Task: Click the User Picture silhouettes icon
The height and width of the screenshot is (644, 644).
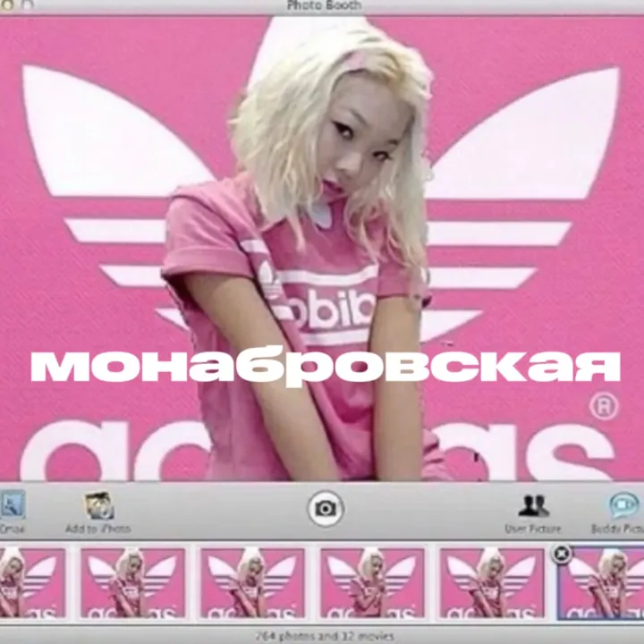Action: point(533,506)
